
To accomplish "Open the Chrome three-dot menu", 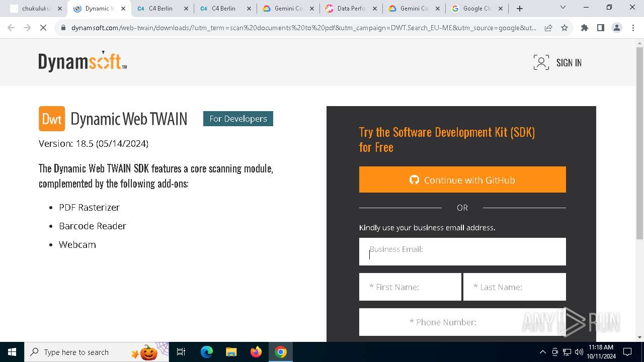I will pyautogui.click(x=632, y=28).
